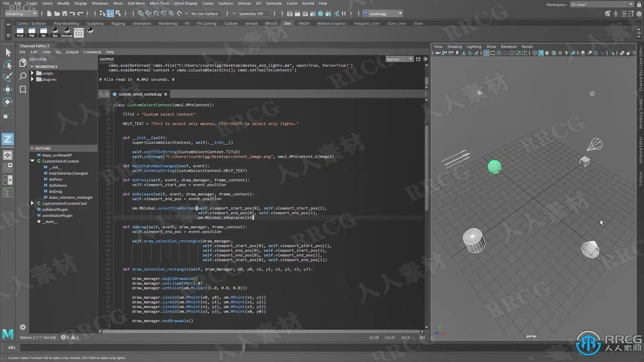
Task: Toggle smooth shade all cube icon
Action: (x=541, y=53)
